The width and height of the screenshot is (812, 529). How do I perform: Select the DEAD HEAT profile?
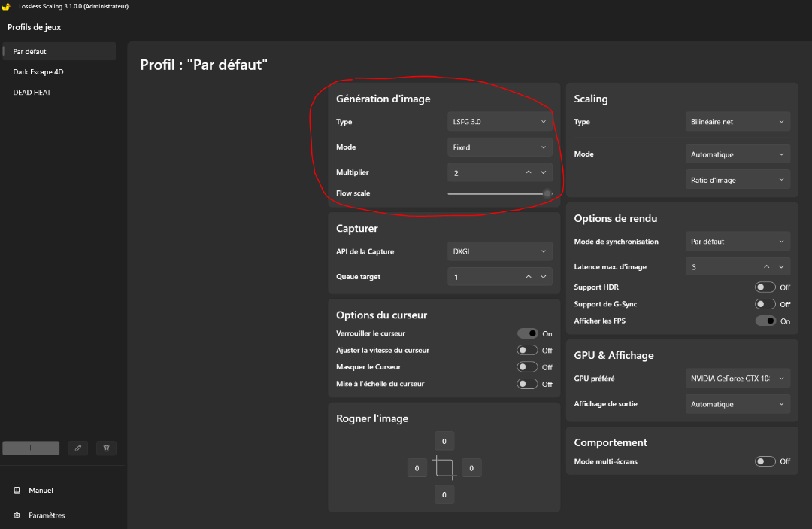coord(32,93)
